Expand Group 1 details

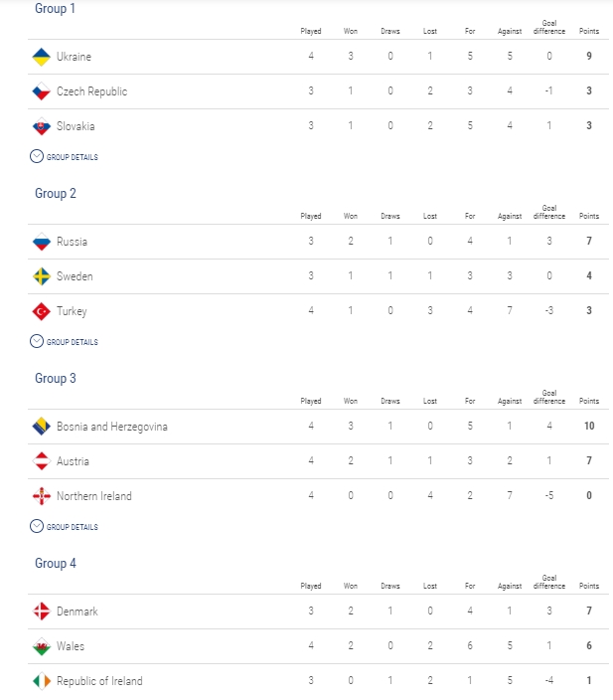tap(64, 156)
